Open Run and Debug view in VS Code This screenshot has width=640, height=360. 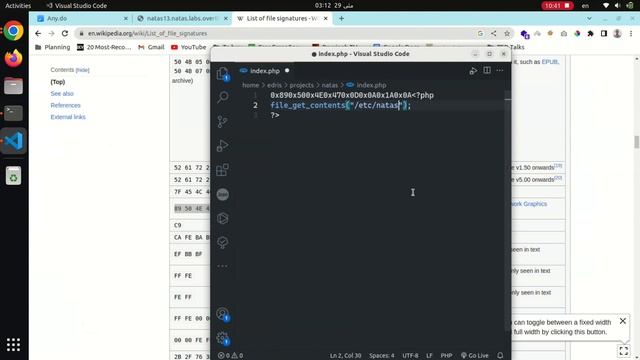click(223, 145)
